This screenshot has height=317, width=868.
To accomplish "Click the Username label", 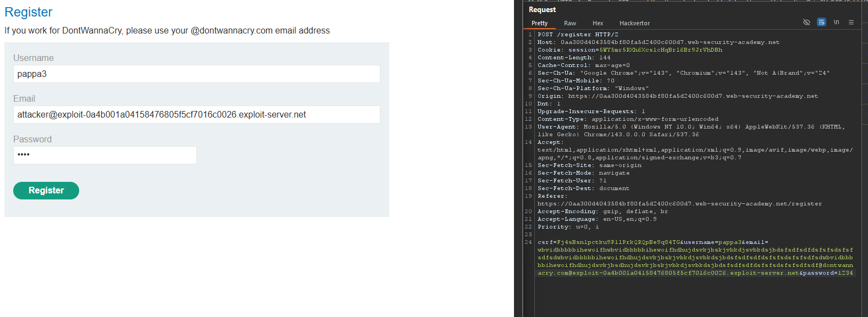I will point(34,58).
